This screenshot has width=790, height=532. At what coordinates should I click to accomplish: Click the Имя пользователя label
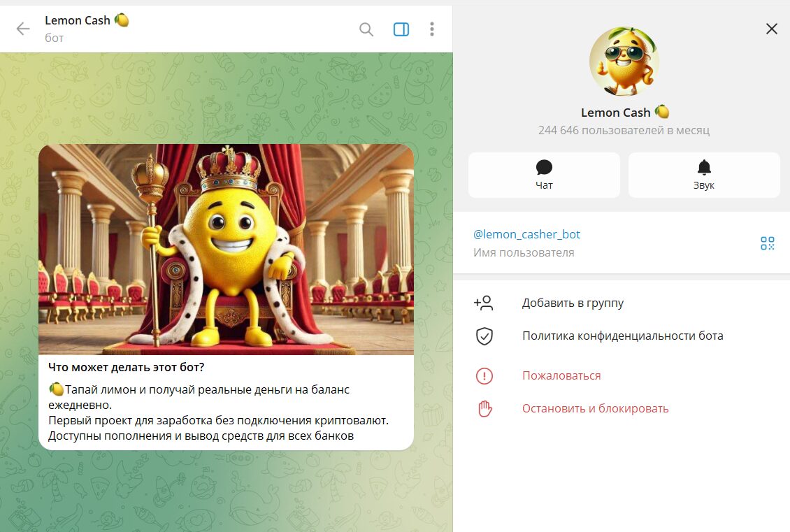point(524,253)
